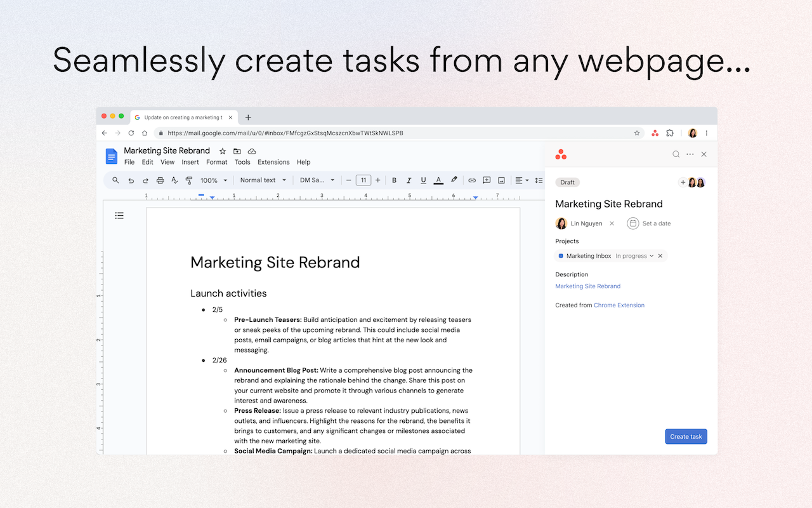The height and width of the screenshot is (508, 812).
Task: Star the Marketing Site Rebrand document
Action: (x=223, y=151)
